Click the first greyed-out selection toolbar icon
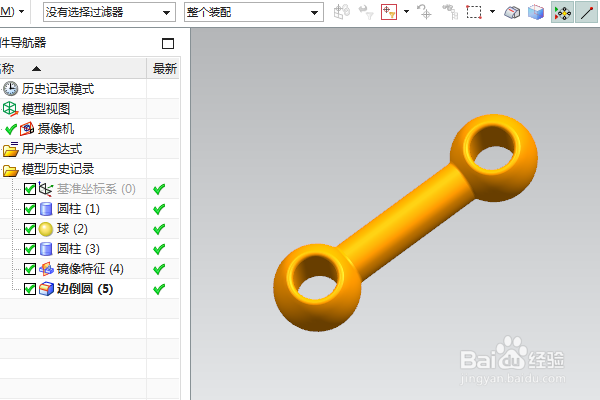Screen dimensions: 600x400 click(341, 12)
